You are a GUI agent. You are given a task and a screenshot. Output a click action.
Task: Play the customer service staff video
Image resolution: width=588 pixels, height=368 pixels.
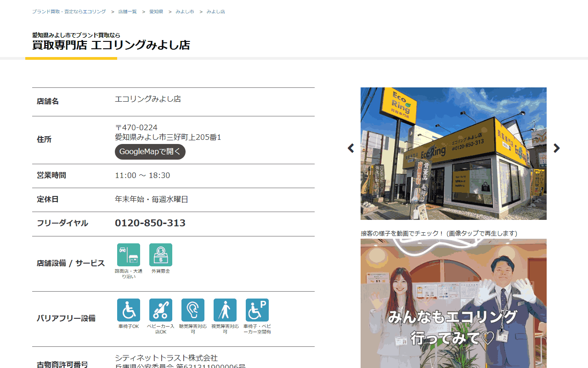(453, 304)
